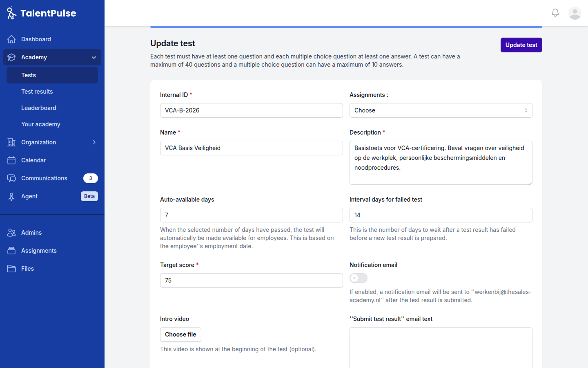Image resolution: width=588 pixels, height=368 pixels.
Task: Click the Assignments icon in sidebar
Action: 11,251
